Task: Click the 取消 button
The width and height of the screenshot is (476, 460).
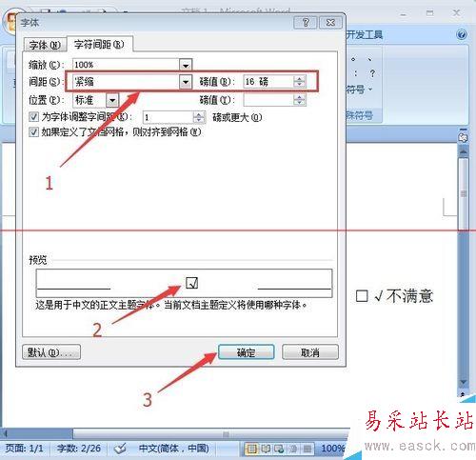Action: coord(310,352)
